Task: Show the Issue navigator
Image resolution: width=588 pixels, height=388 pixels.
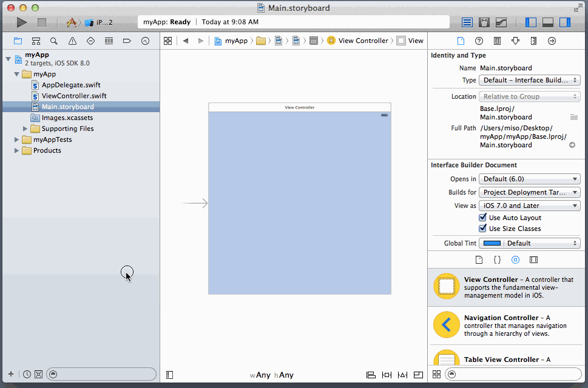Action: 72,41
